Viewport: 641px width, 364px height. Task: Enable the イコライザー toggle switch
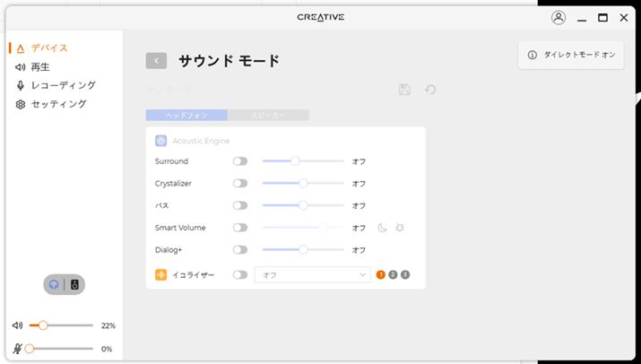240,275
